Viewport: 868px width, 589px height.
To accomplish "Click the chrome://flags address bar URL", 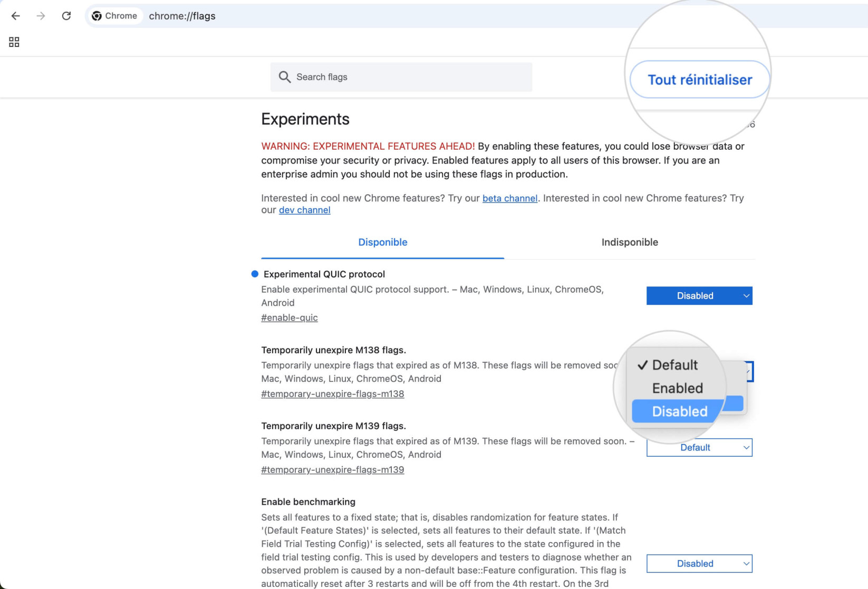I will (x=182, y=16).
